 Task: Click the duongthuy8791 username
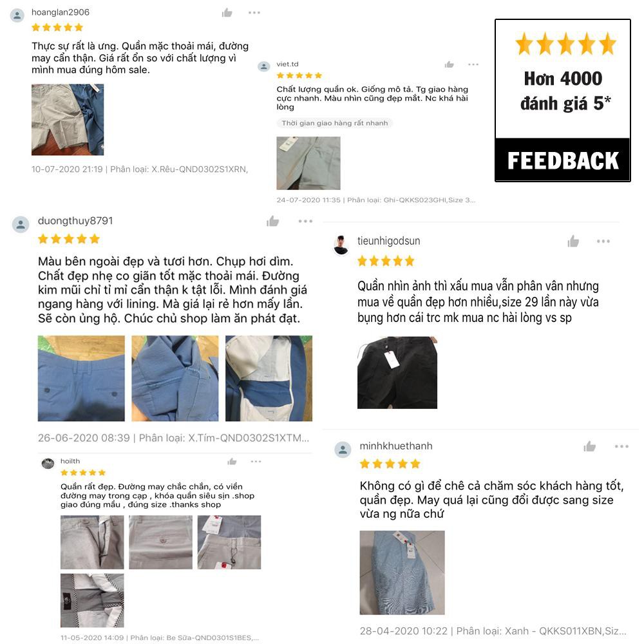(75, 221)
